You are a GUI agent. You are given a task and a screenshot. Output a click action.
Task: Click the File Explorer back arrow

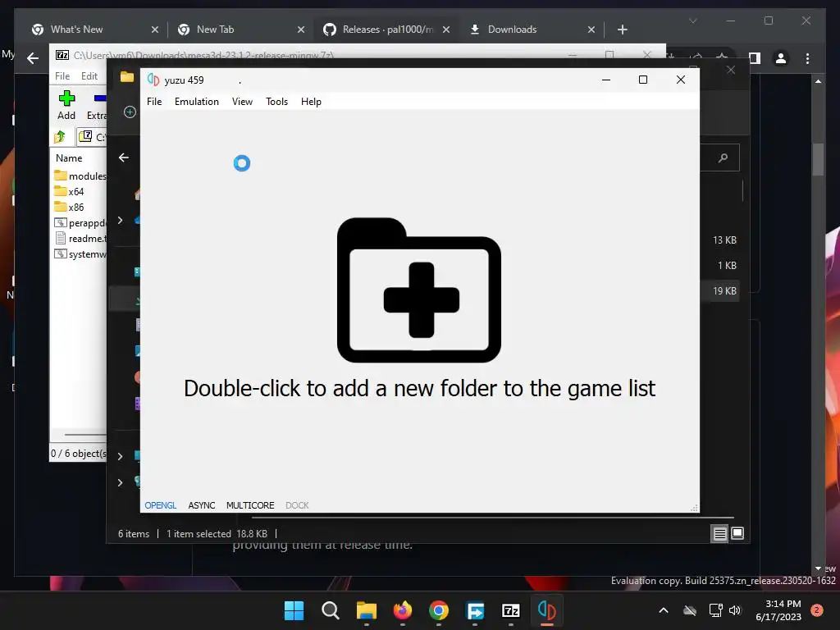click(x=124, y=157)
